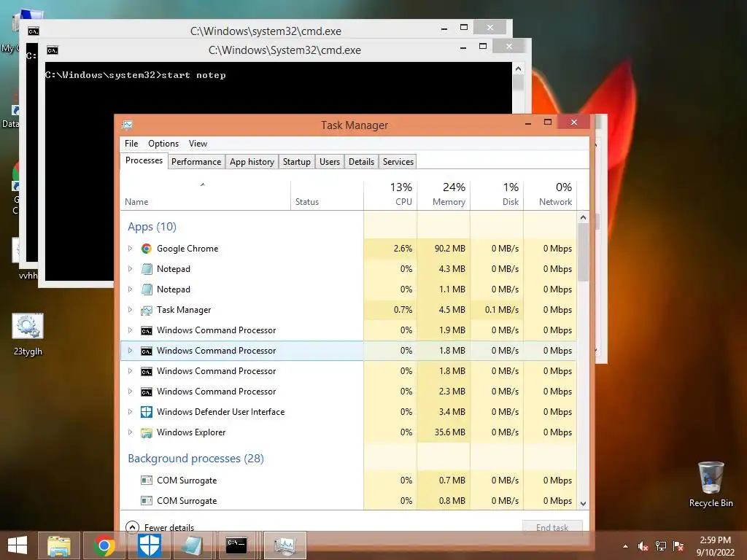The image size is (747, 560).
Task: Open the View menu
Action: point(198,144)
